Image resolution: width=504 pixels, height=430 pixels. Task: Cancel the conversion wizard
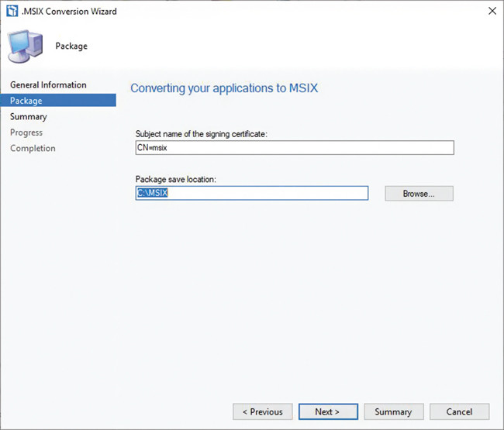click(x=459, y=411)
